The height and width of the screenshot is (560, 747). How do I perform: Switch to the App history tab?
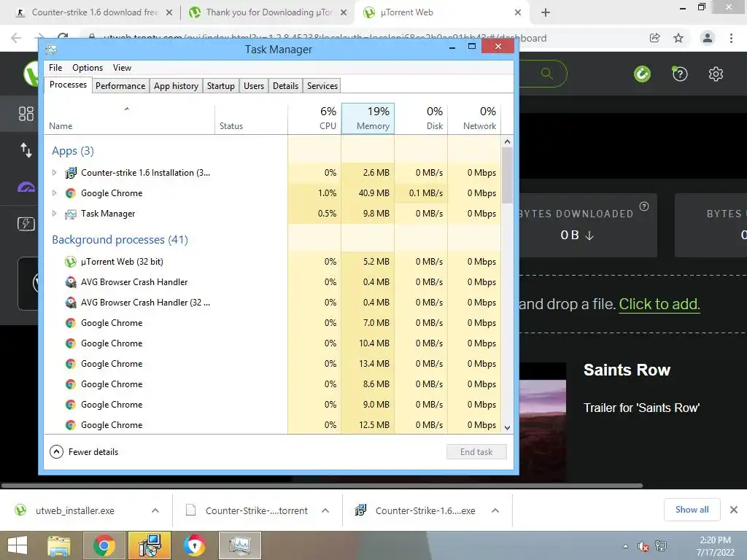(x=176, y=86)
